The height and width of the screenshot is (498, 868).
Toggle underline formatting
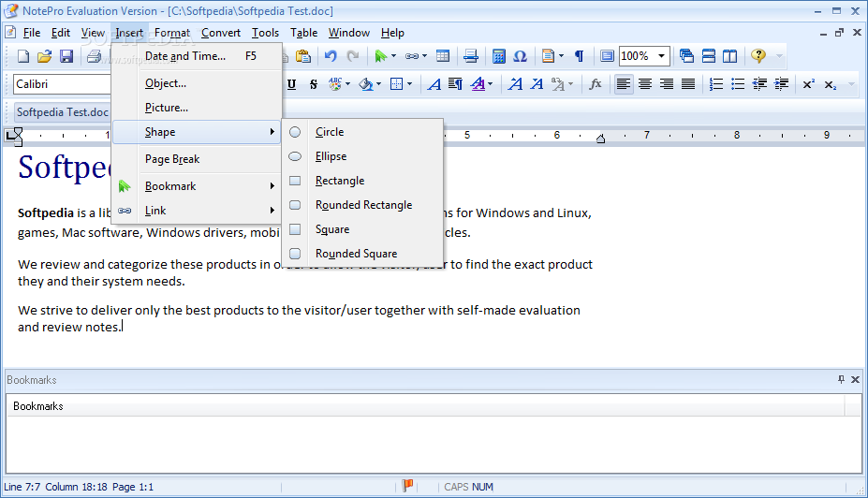(292, 84)
